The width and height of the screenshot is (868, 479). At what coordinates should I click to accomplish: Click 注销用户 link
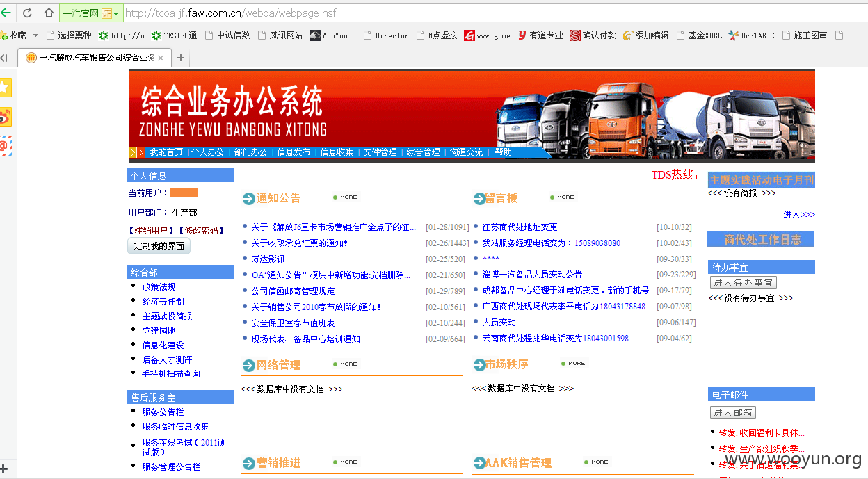[151, 230]
